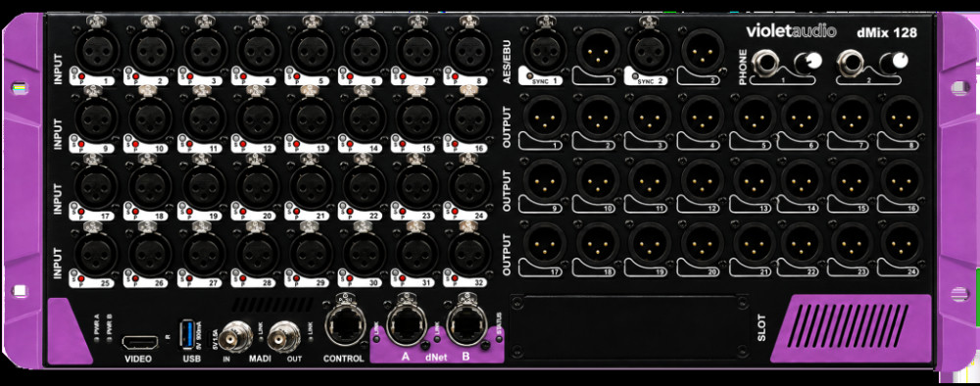
Task: Click the AES/EBU SYNC 1 input connector
Action: click(544, 49)
